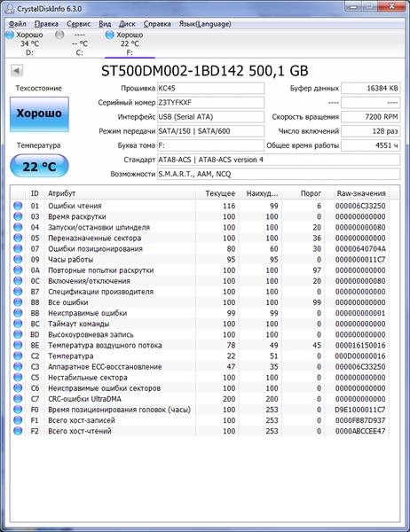Image resolution: width=410 pixels, height=532 pixels.
Task: Click raw value 0000ABCCEE47
Action: (x=360, y=431)
